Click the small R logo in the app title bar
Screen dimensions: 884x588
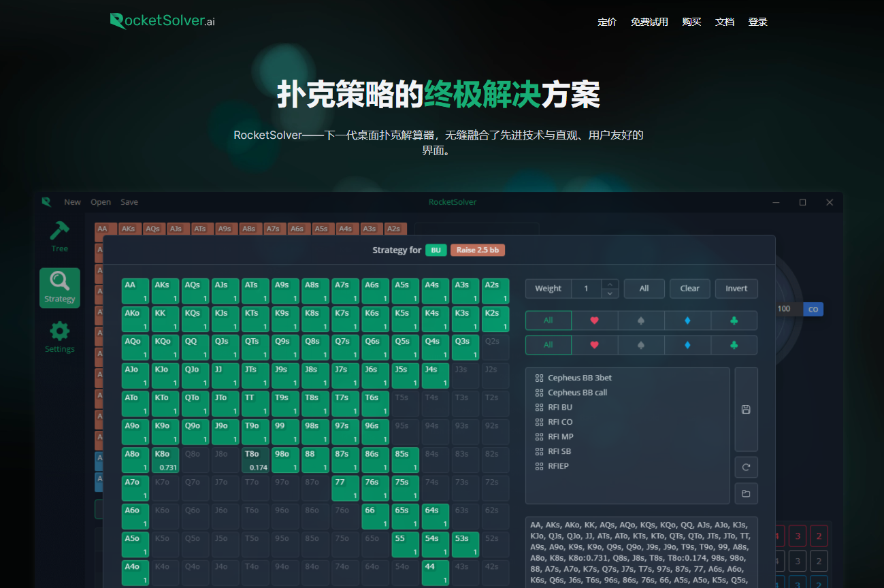[46, 202]
